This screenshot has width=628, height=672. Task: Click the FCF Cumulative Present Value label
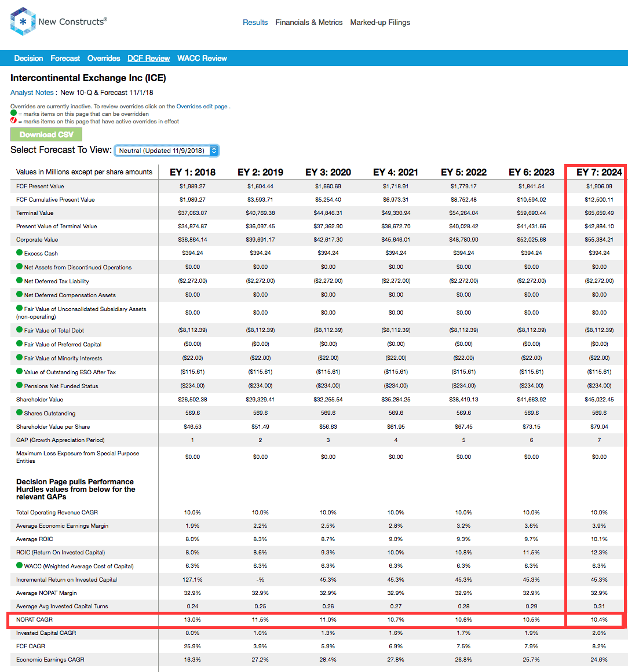tap(55, 200)
